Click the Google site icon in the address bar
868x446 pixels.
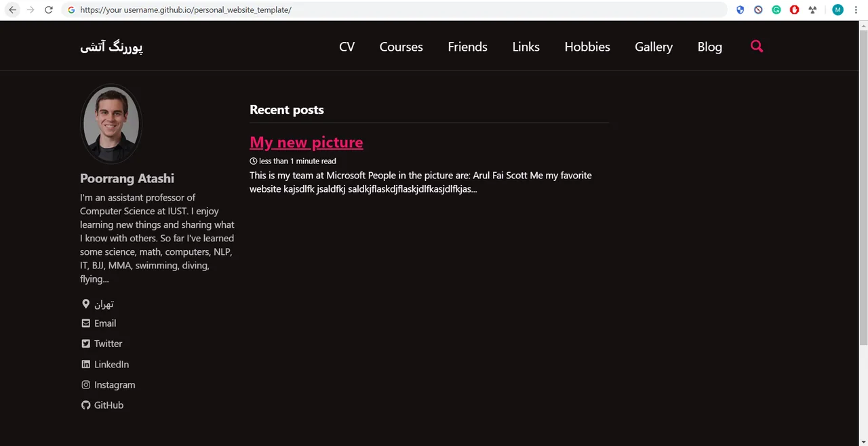tap(71, 10)
